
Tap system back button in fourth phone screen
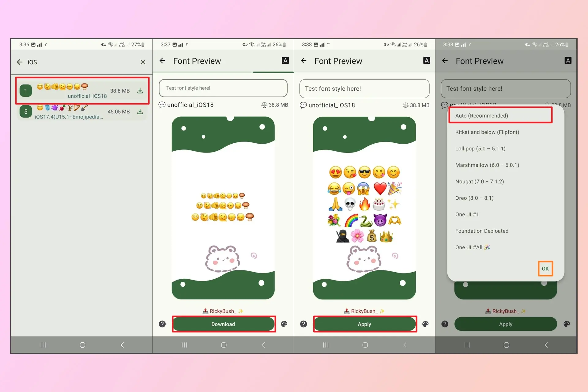[546, 345]
